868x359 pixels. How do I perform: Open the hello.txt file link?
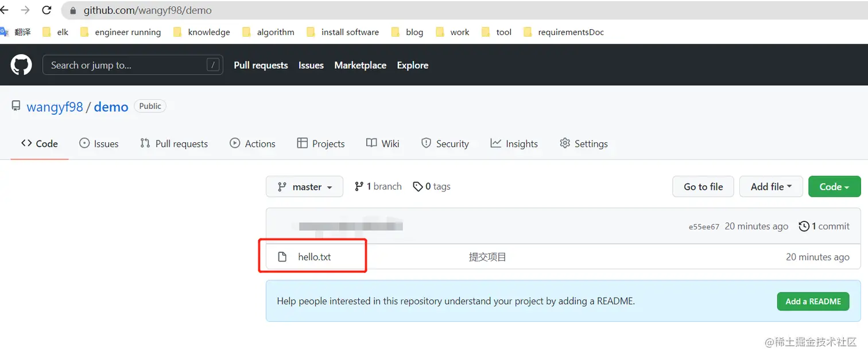[x=315, y=257]
